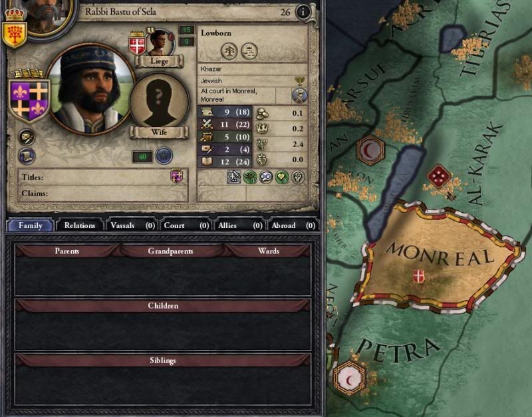
Task: Switch to the Relations tab
Action: [80, 225]
